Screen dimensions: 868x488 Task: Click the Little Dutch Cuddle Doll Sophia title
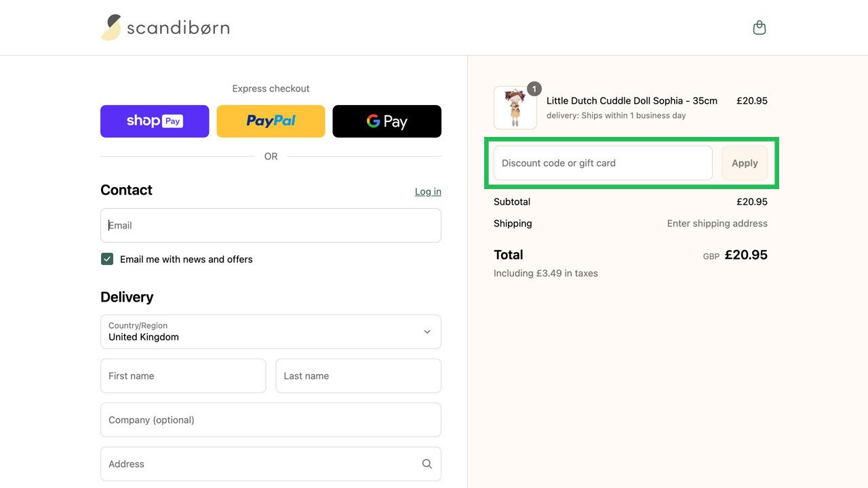[632, 100]
